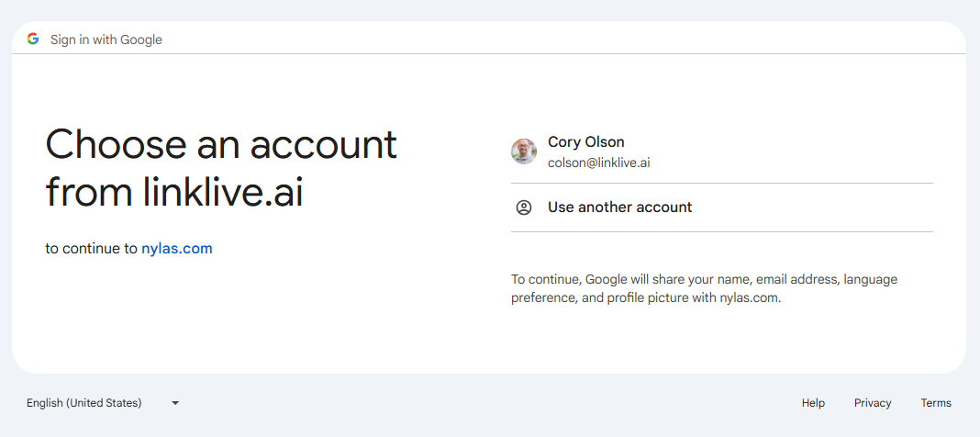Screen dimensions: 980x437
Task: Open the Terms link in the footer
Action: click(936, 402)
